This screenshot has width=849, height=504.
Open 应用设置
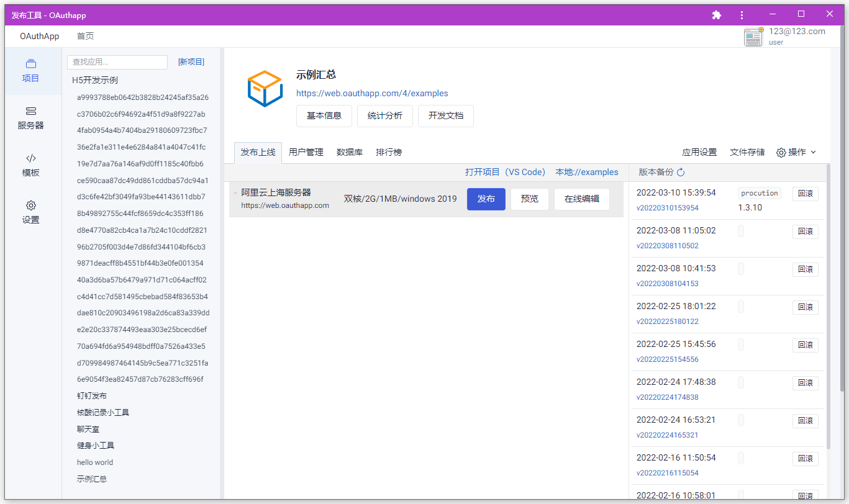[x=699, y=152]
